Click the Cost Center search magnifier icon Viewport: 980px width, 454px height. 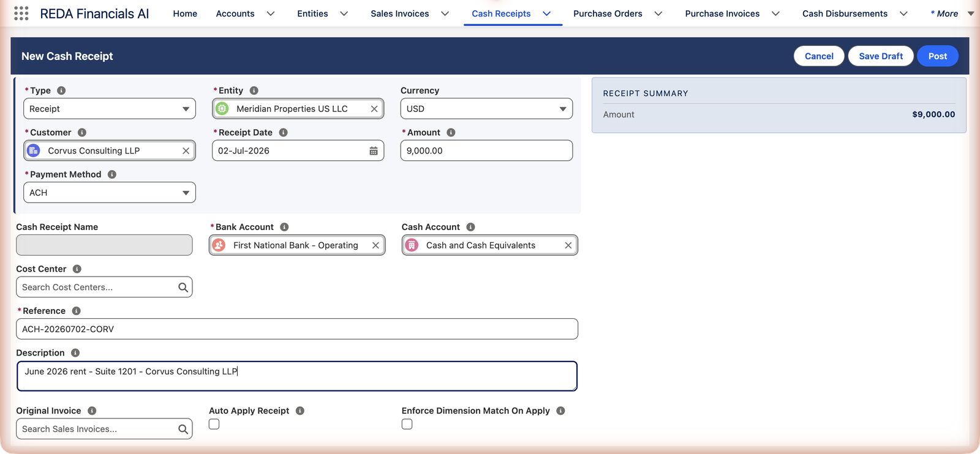[183, 288]
